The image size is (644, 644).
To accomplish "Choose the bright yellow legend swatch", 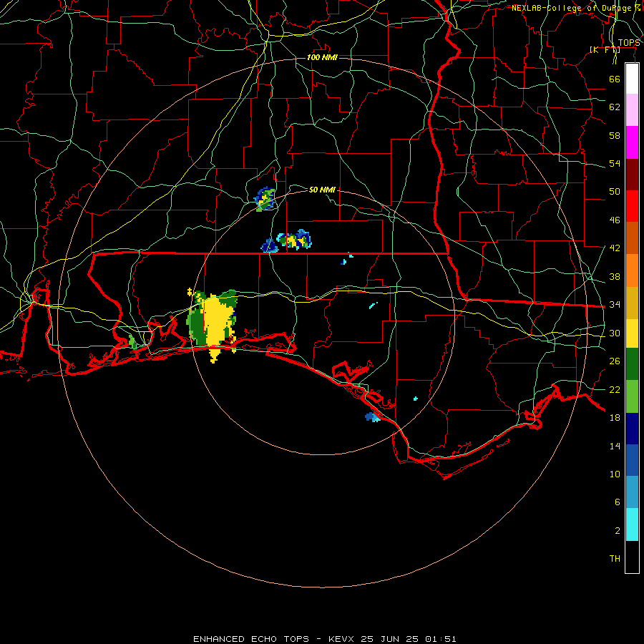I will pyautogui.click(x=632, y=333).
